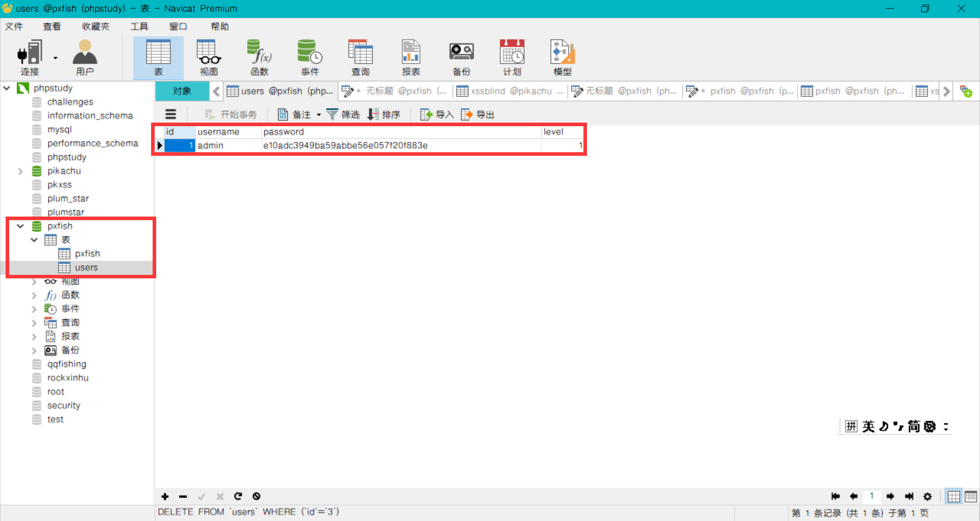Select the Schedule (计划) toolbar icon
Image resolution: width=980 pixels, height=521 pixels.
coord(512,57)
